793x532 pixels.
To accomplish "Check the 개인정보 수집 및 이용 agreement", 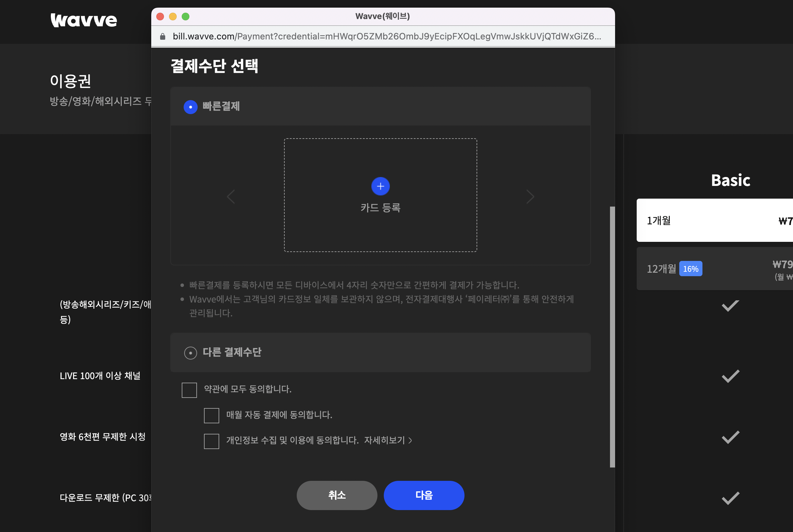I will pos(212,441).
